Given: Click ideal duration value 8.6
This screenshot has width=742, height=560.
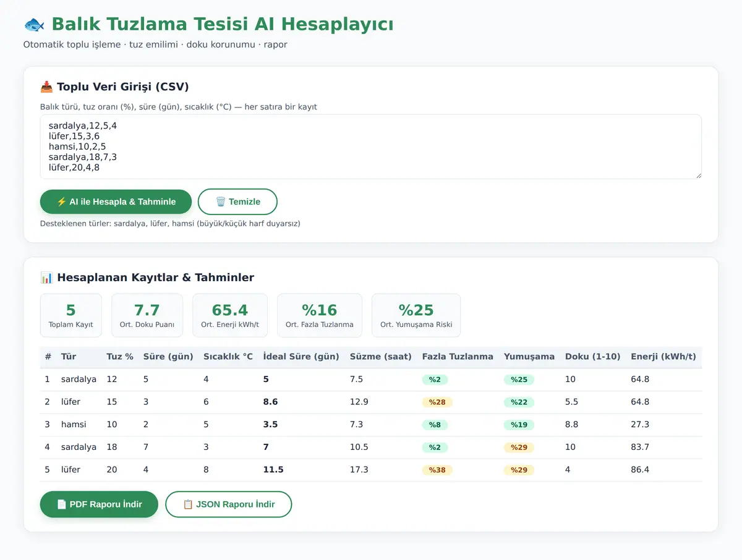Looking at the screenshot, I should (x=271, y=402).
